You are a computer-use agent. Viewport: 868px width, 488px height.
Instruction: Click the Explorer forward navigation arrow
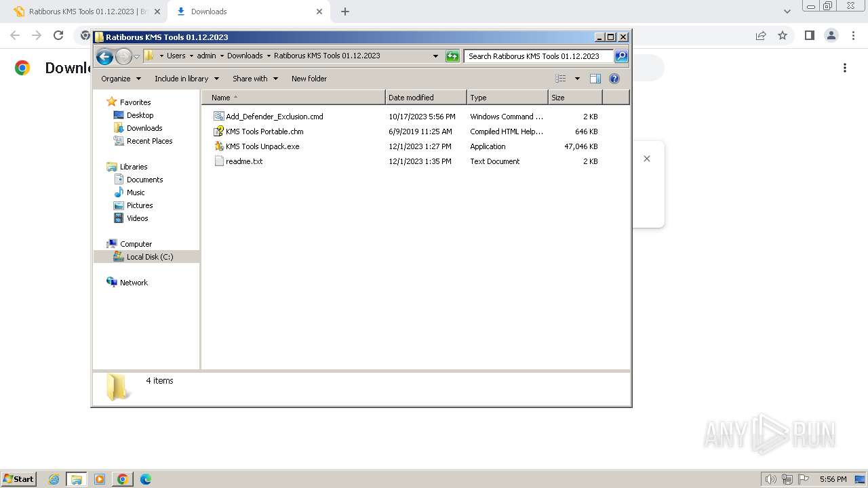coord(123,56)
